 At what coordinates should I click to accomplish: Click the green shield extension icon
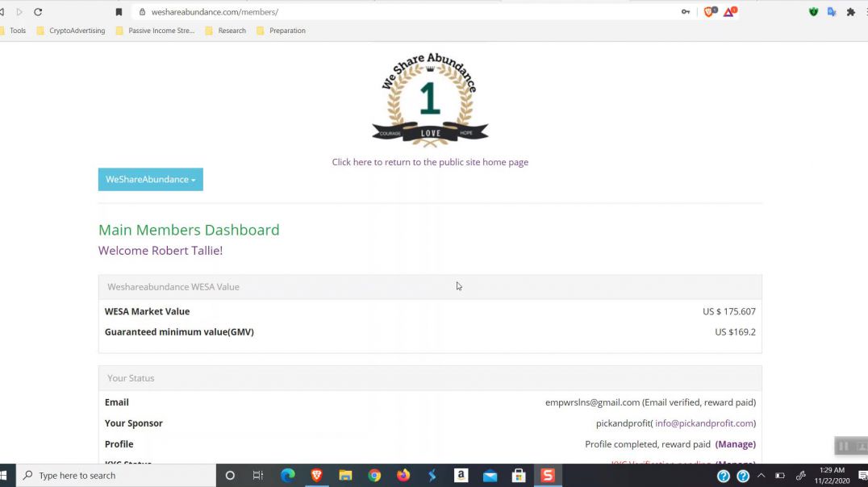[x=813, y=11]
